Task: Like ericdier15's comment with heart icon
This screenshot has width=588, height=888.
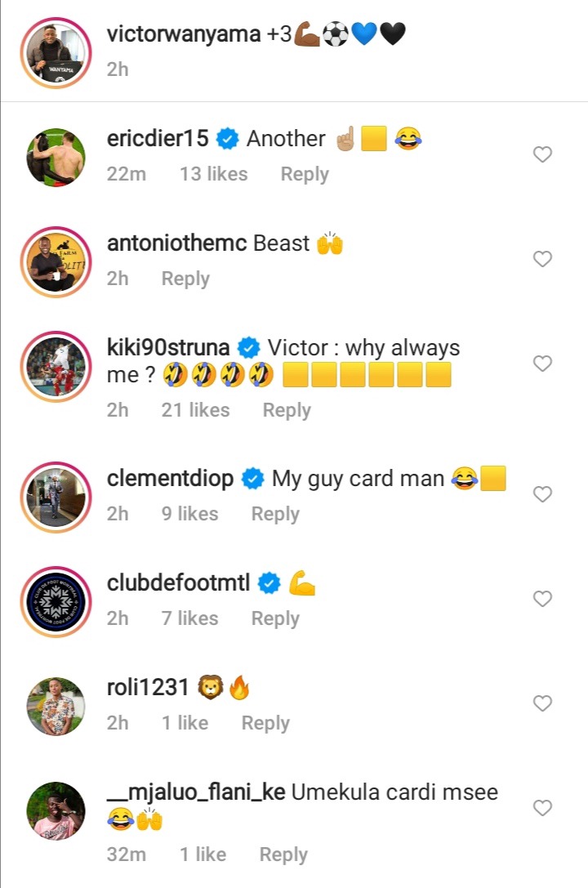Action: coord(542,154)
